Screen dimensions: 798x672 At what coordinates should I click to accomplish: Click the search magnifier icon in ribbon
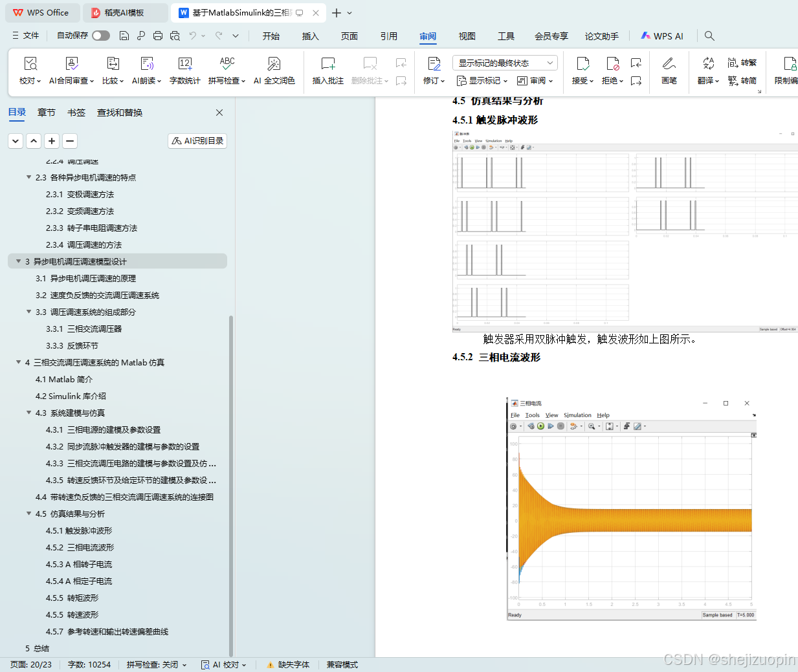(x=709, y=36)
